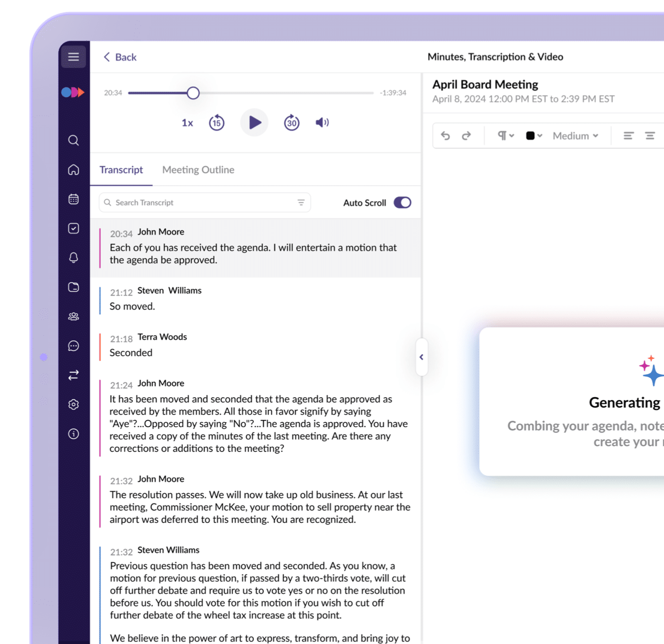Undo the last edit in the minutes editor

pyautogui.click(x=445, y=135)
